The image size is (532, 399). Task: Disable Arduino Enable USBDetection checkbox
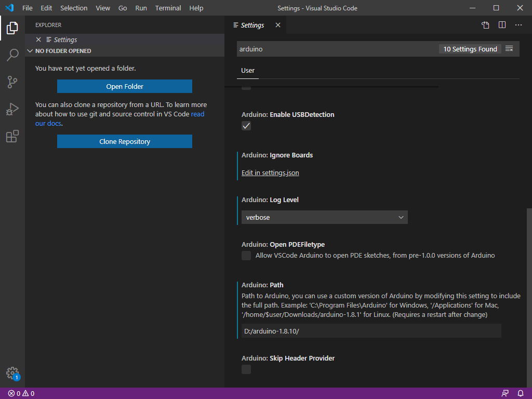[x=246, y=126]
